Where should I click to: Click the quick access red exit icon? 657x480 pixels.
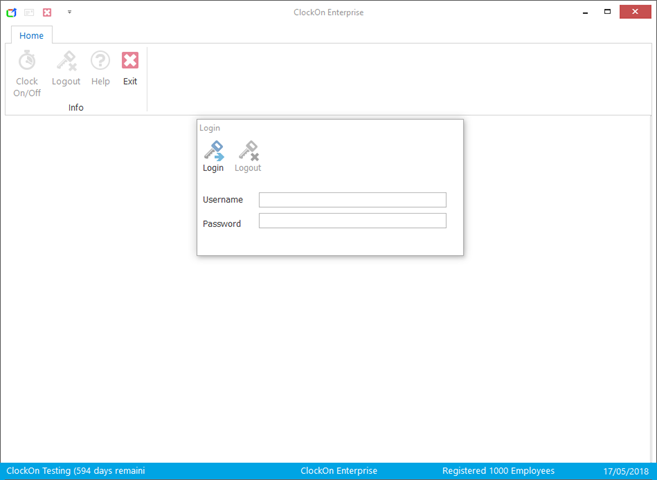[47, 12]
